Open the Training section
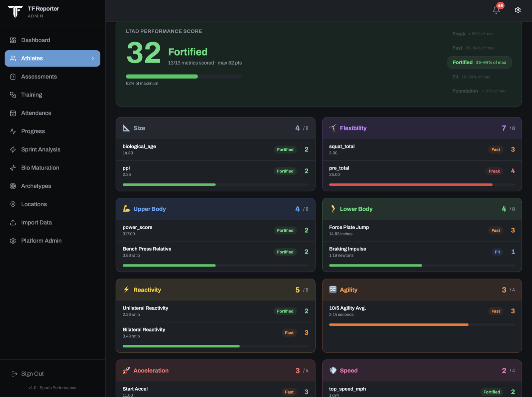This screenshot has width=532, height=397. 53,95
